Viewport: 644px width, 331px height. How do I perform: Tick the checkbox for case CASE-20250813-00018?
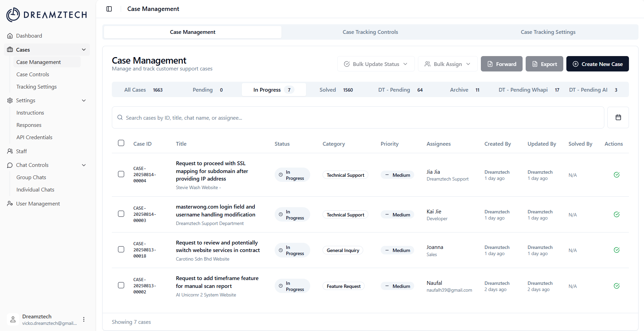121,250
